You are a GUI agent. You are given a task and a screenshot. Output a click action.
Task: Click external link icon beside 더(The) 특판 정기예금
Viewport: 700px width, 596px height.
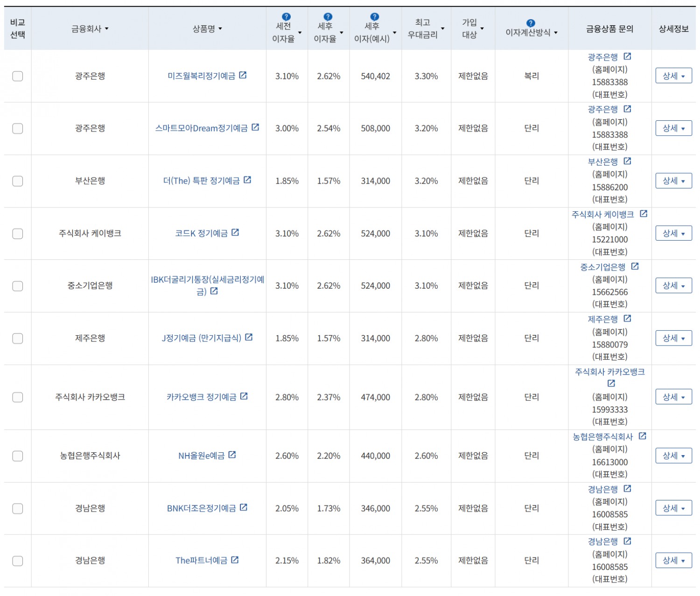coord(247,180)
